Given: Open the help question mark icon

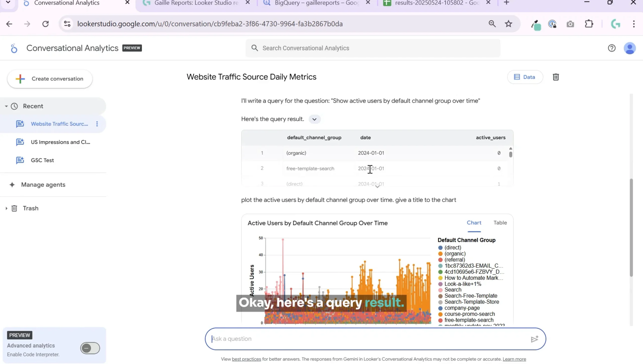Looking at the screenshot, I should tap(612, 48).
